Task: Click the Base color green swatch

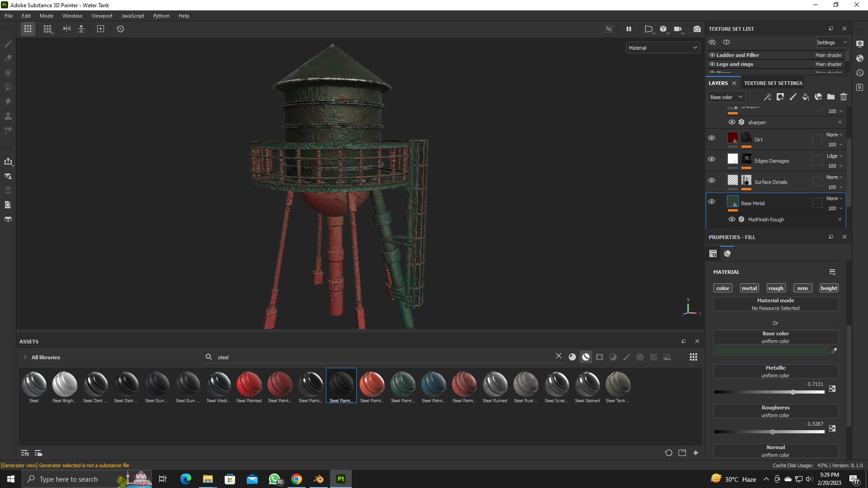Action: 771,351
